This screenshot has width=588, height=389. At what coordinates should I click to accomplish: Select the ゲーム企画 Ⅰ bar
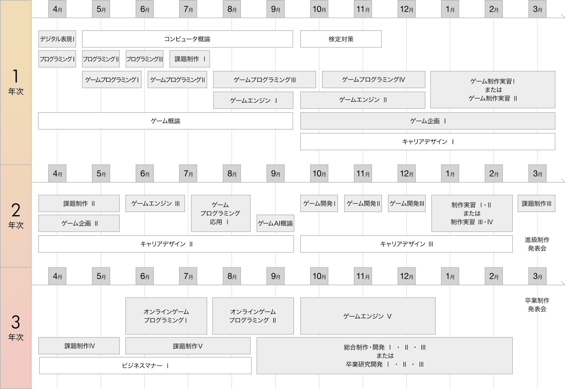pyautogui.click(x=428, y=121)
